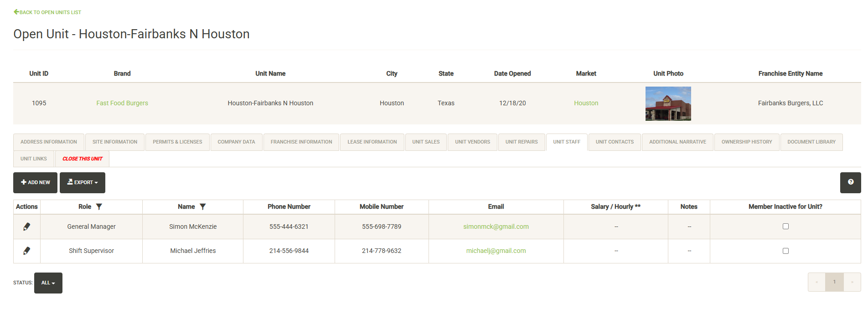The height and width of the screenshot is (309, 868).
Task: Open the help question mark button
Action: click(850, 182)
